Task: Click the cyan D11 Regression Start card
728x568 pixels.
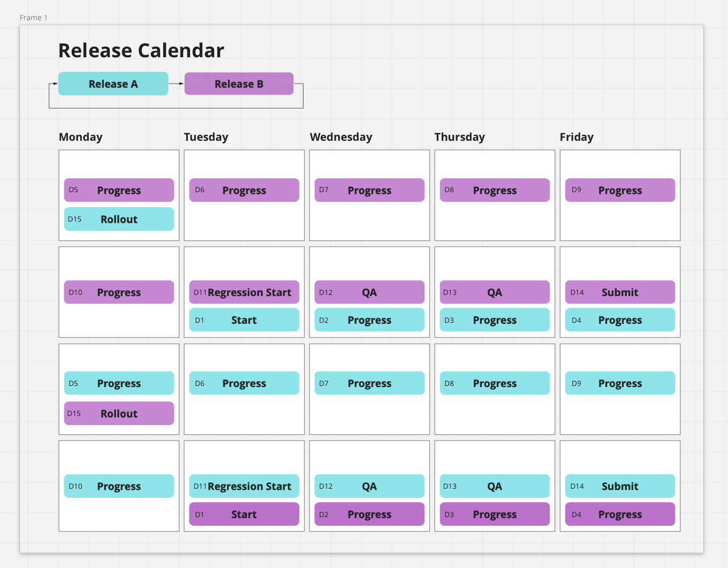Action: pyautogui.click(x=244, y=486)
